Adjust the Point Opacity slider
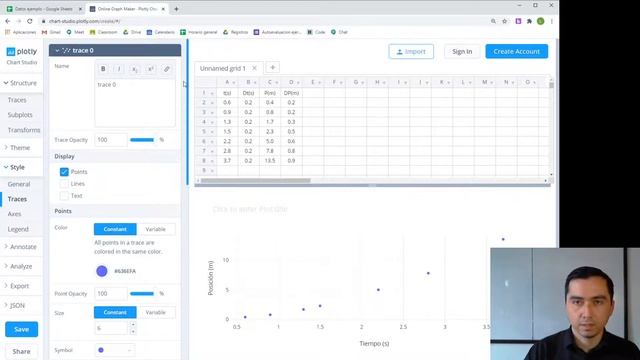Image resolution: width=640 pixels, height=360 pixels. coord(142,293)
